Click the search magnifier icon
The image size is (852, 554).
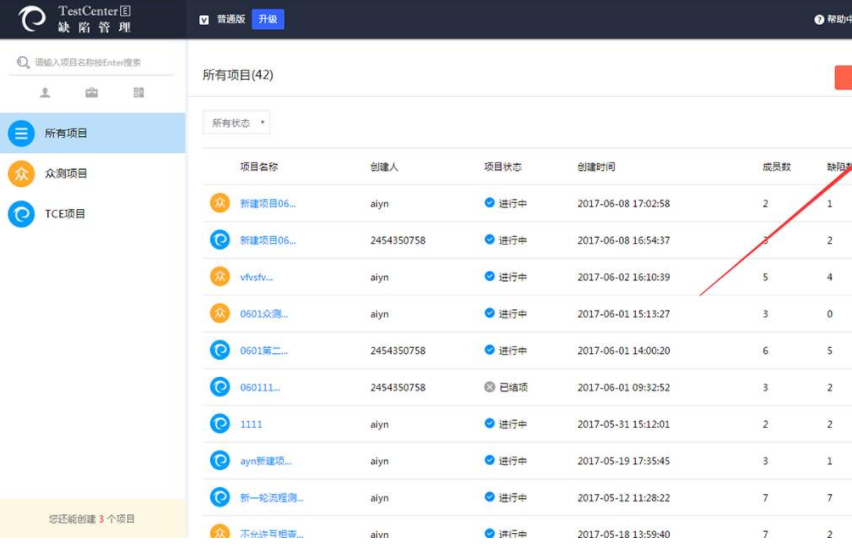(23, 62)
